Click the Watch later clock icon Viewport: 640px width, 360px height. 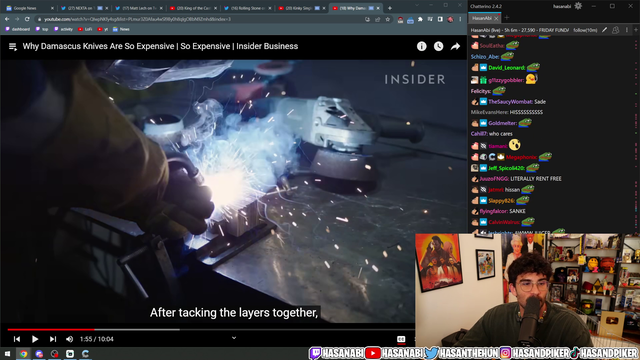click(438, 47)
